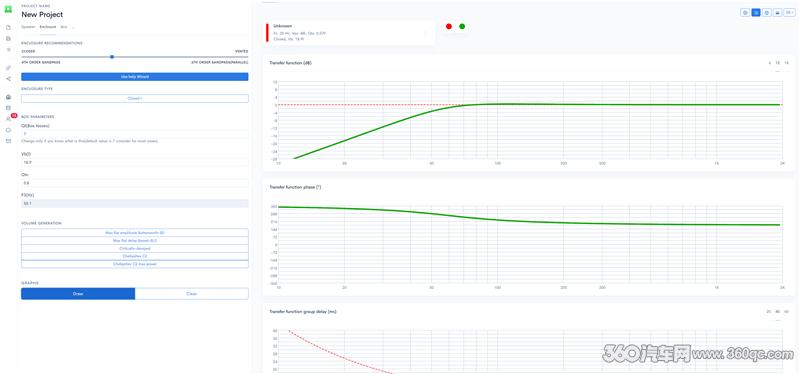Select last scale option on group delay graph
This screenshot has height=374, width=800.
(786, 311)
